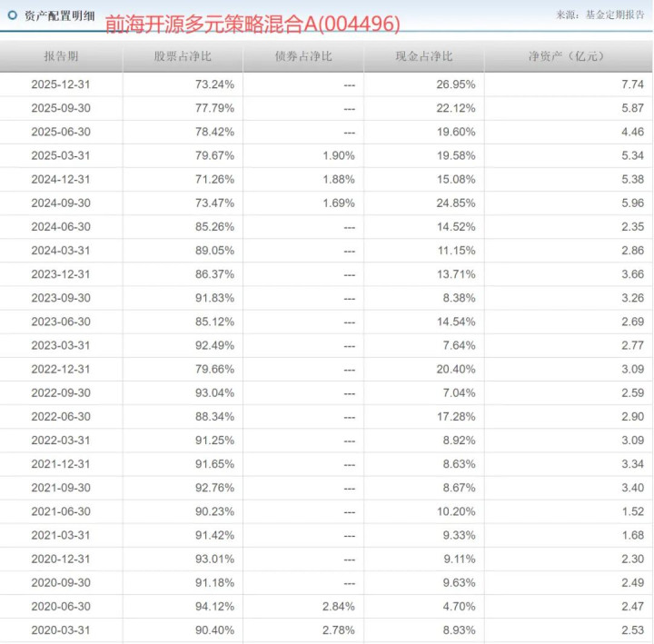Viewport: 654px width, 644px height.
Task: Click the 来源:基金定期报告 source note
Action: coord(600,15)
